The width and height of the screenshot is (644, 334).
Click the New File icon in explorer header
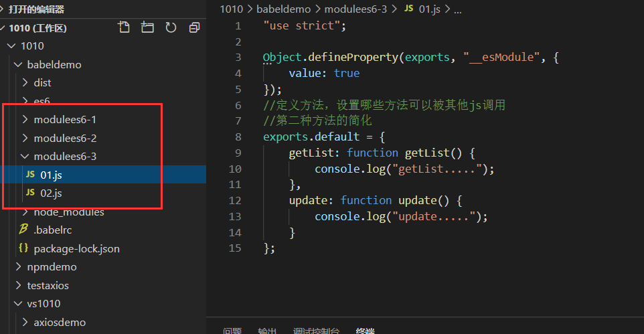[124, 27]
